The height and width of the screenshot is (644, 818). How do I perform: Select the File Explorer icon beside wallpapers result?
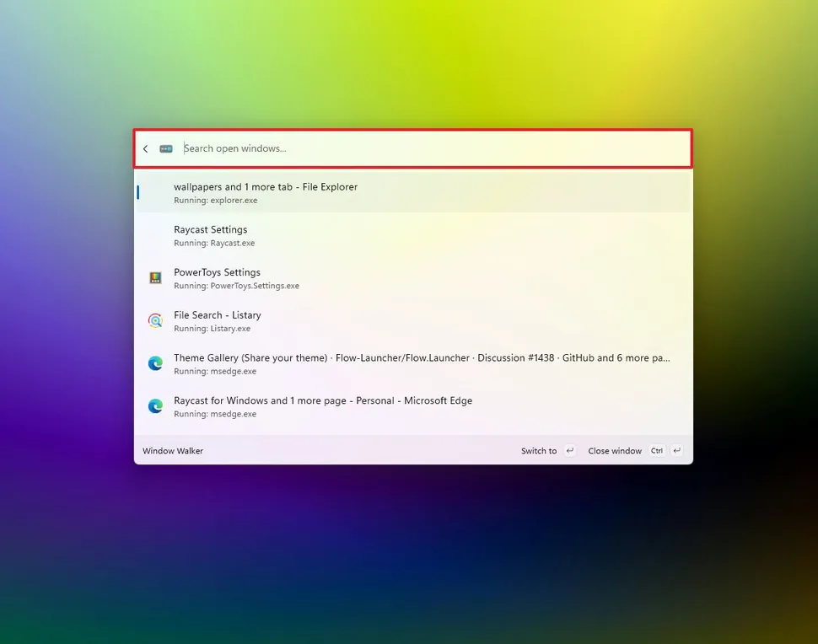coord(155,192)
